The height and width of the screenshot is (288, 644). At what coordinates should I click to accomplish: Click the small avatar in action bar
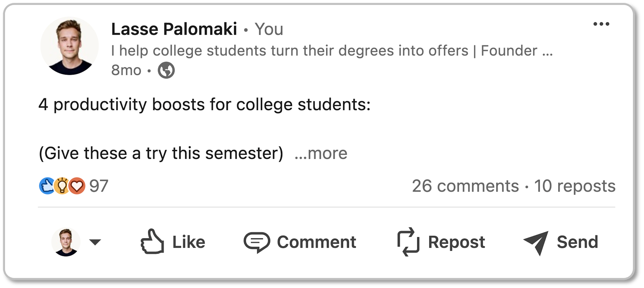click(66, 242)
